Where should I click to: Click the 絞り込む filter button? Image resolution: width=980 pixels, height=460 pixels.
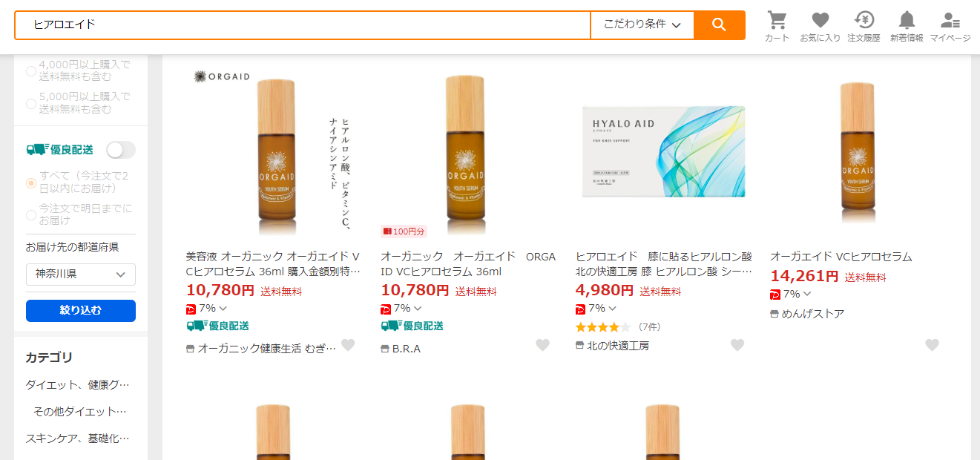(81, 311)
